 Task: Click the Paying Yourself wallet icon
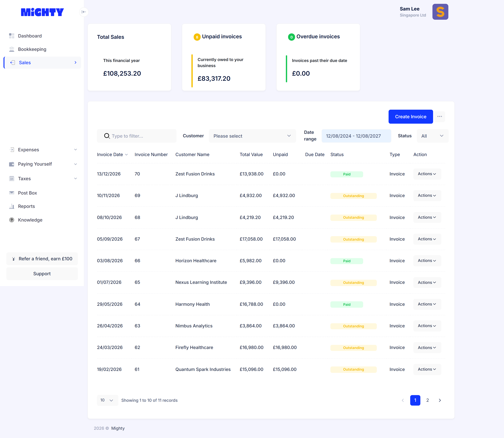pyautogui.click(x=11, y=164)
